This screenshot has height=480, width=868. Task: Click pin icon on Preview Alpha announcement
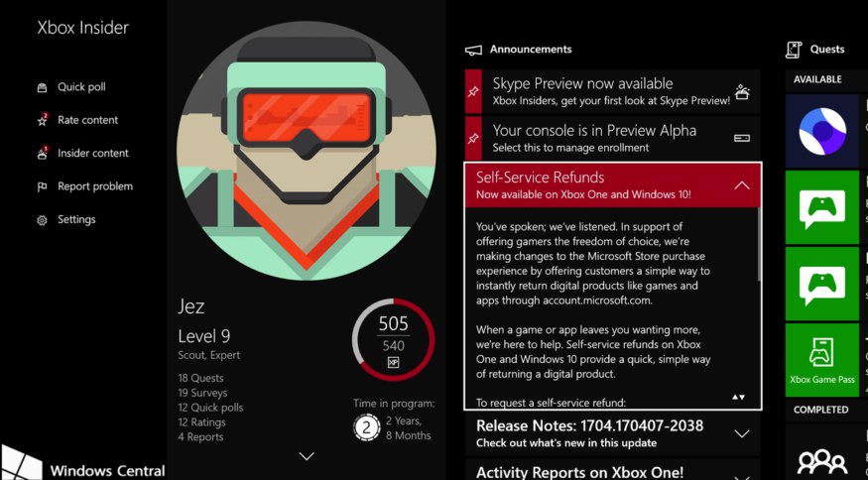point(473,139)
